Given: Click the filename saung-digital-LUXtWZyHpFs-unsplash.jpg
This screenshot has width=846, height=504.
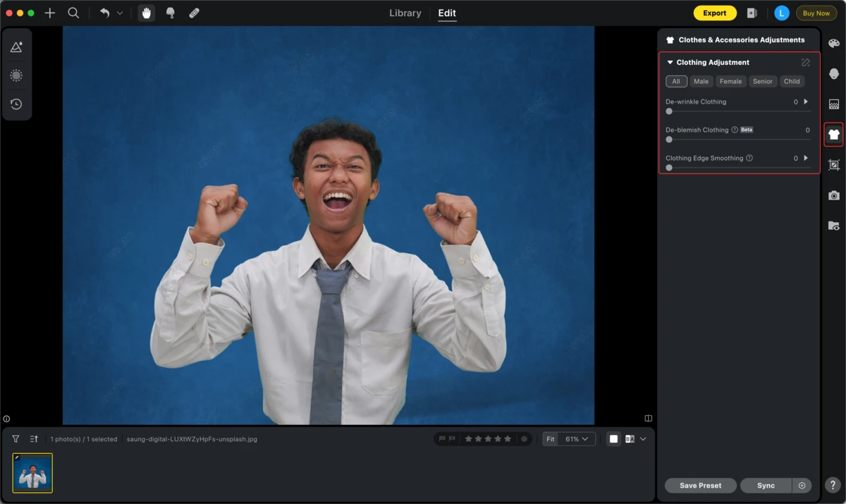Looking at the screenshot, I should 192,439.
